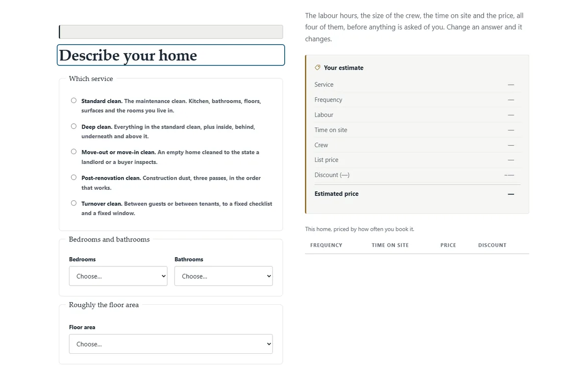The image size is (588, 368).
Task: Click the "Discount (—)" estimate row label
Action: pos(332,175)
